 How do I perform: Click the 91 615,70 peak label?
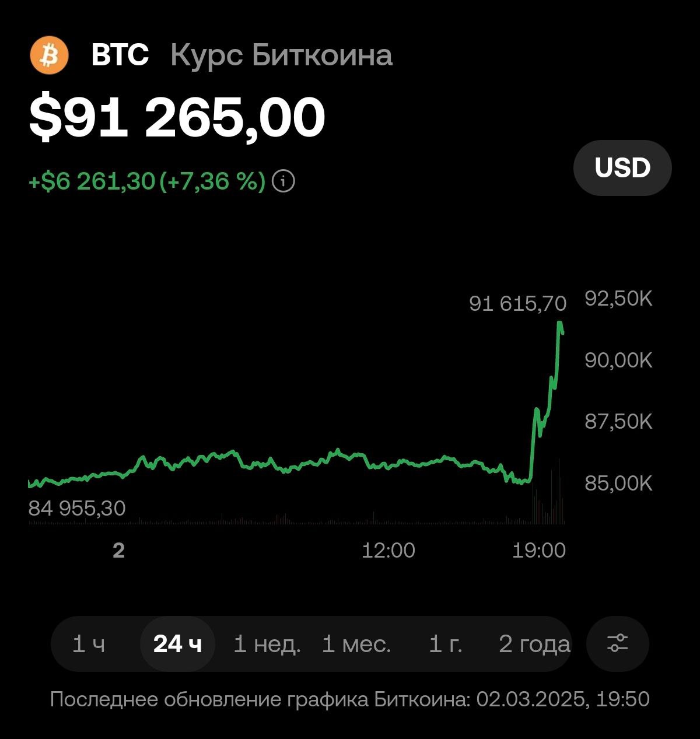pos(518,303)
